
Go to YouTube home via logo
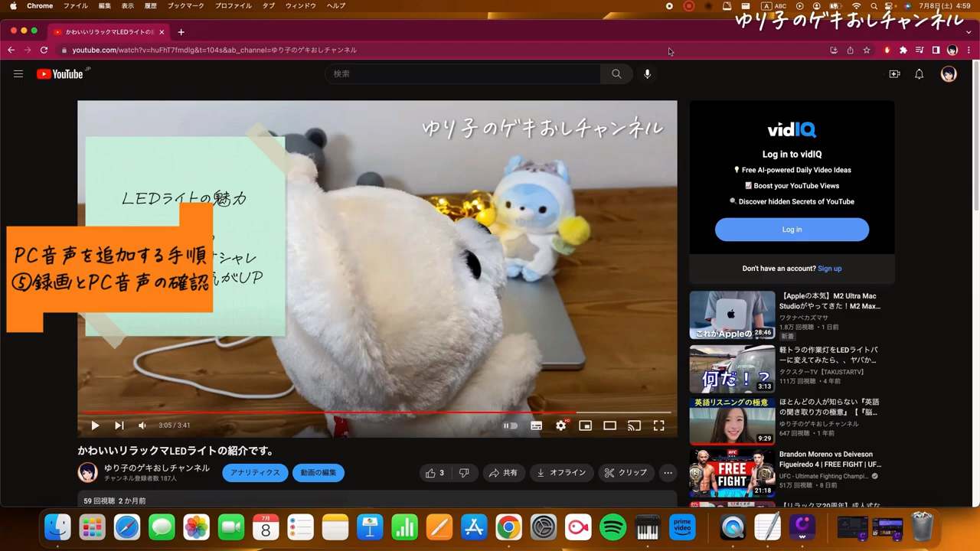click(60, 74)
